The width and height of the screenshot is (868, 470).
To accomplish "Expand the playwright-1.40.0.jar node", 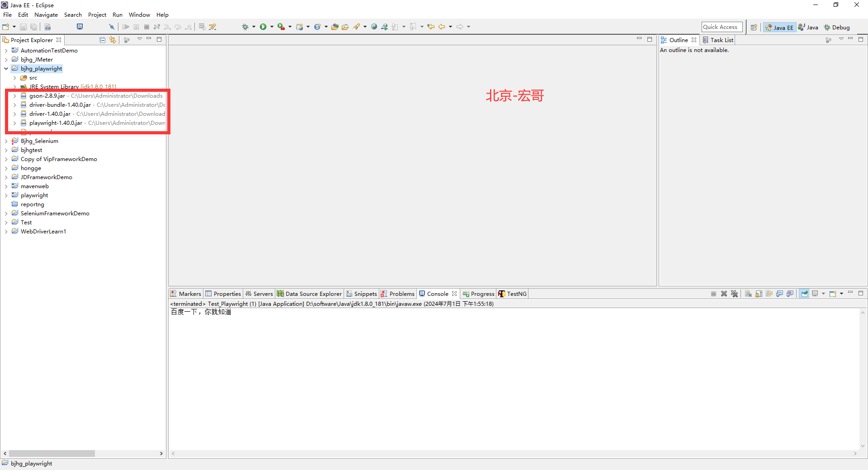I will 15,123.
